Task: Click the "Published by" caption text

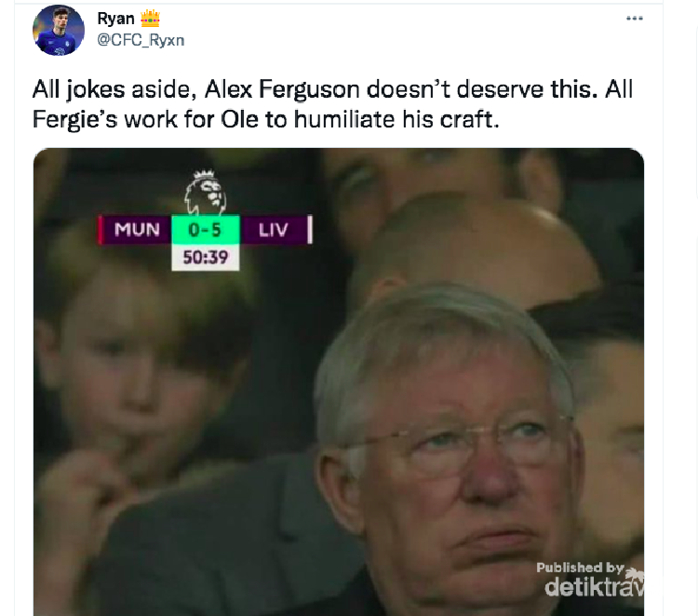Action: (579, 567)
